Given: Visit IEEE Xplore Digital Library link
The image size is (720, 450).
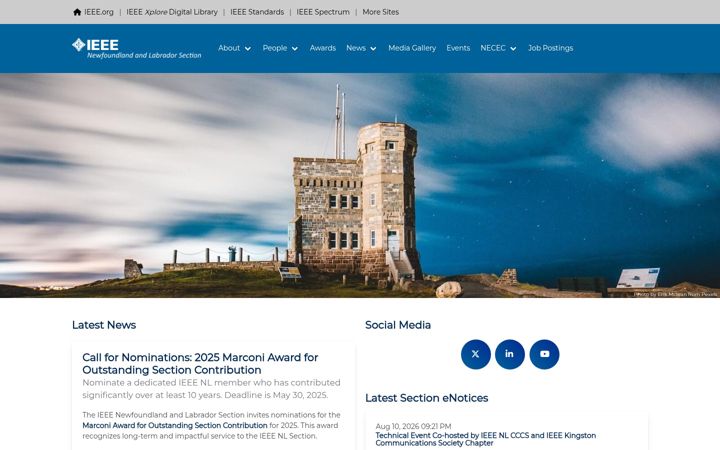Looking at the screenshot, I should (172, 12).
